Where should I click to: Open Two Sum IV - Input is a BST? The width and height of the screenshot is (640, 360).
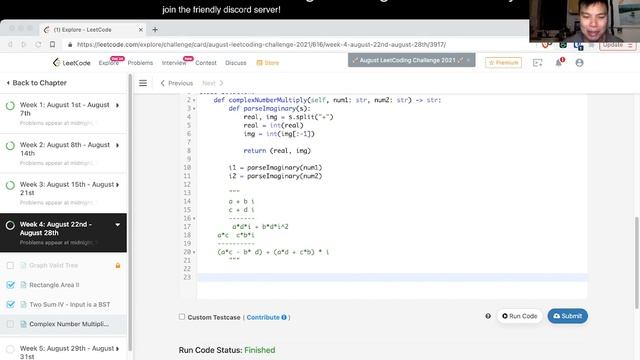point(70,304)
